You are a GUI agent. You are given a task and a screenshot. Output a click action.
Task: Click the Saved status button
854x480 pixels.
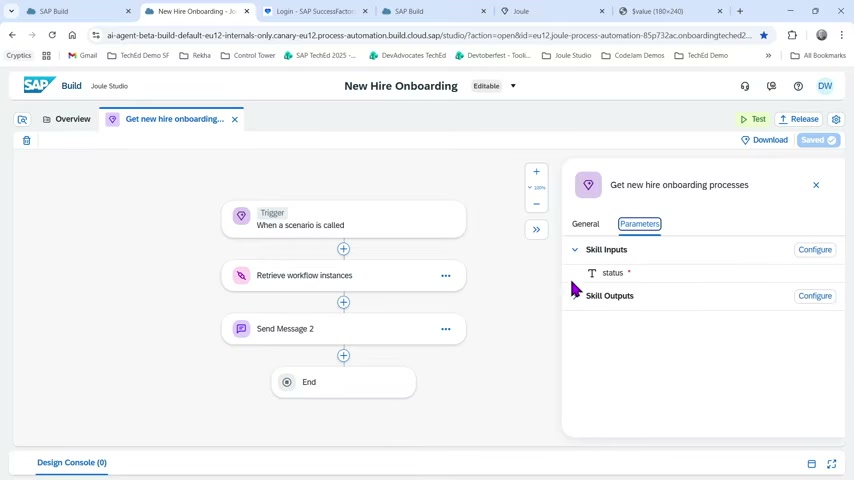pos(819,140)
